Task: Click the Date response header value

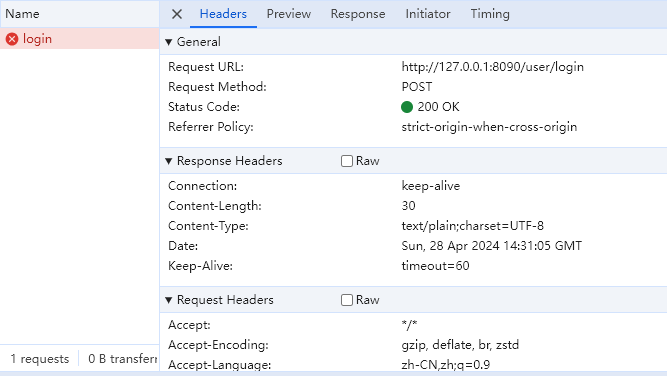Action: [x=491, y=246]
